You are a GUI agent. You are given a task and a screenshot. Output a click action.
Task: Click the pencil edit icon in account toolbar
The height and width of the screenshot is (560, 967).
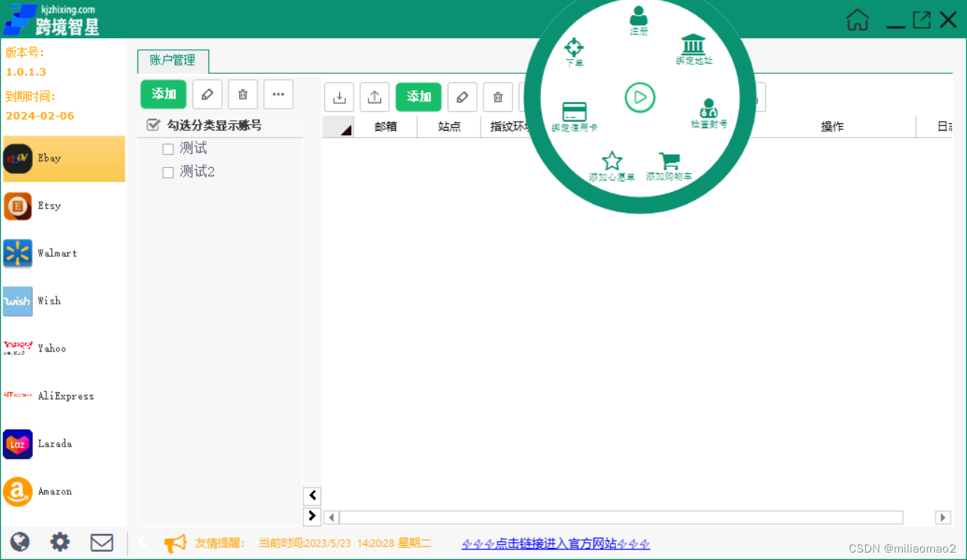pyautogui.click(x=463, y=97)
